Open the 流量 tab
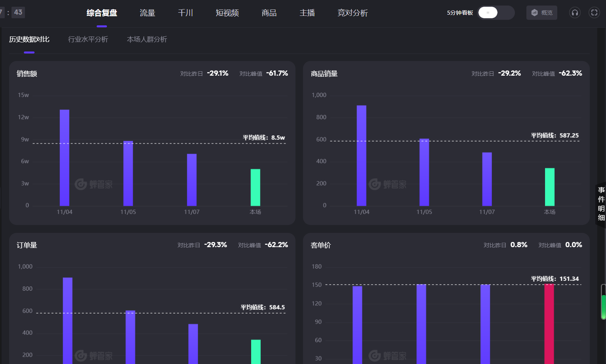 coord(147,13)
